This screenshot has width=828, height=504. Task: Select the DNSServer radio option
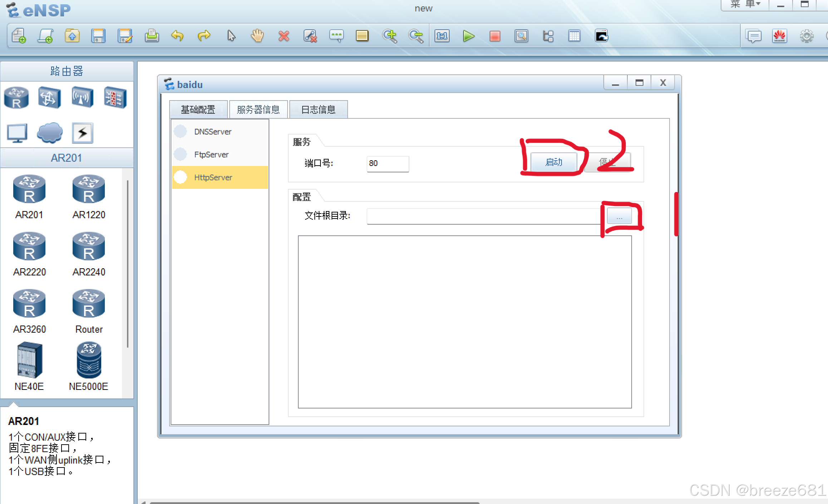pos(181,132)
